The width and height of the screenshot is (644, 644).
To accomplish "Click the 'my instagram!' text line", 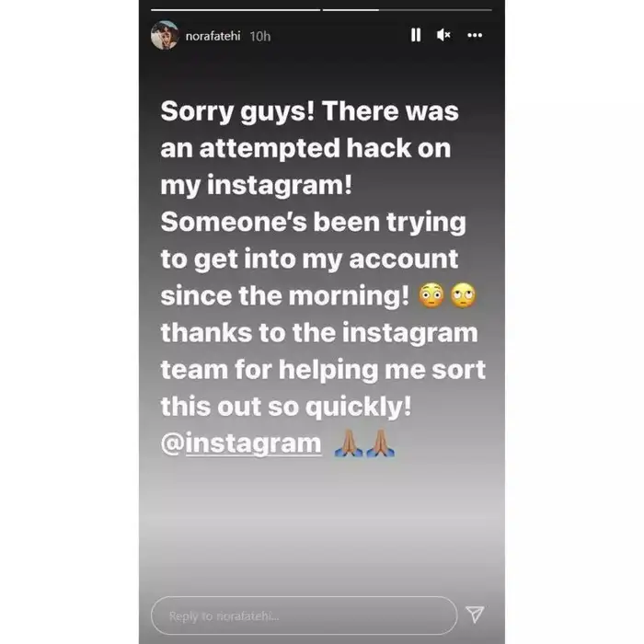I will pyautogui.click(x=257, y=186).
